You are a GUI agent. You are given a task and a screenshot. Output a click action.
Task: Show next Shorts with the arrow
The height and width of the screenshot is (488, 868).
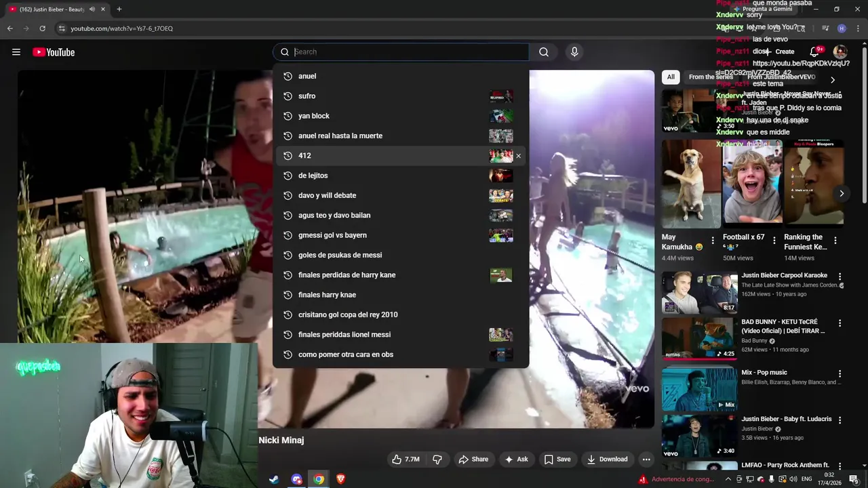point(842,194)
